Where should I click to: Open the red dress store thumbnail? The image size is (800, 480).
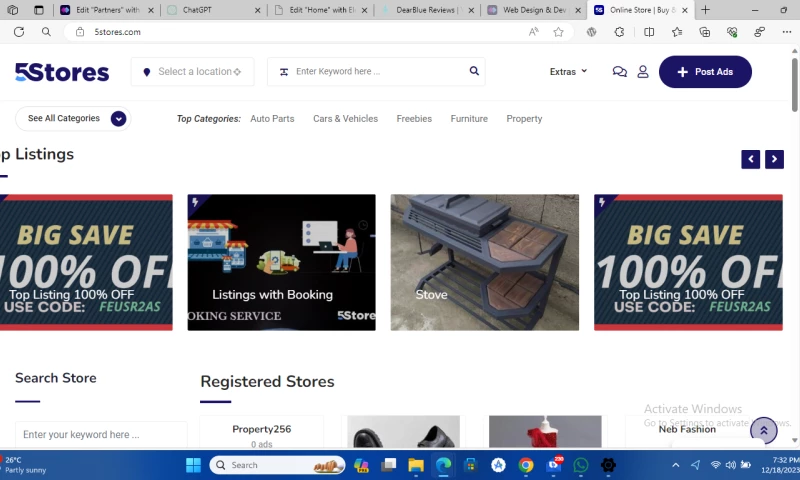tap(545, 432)
